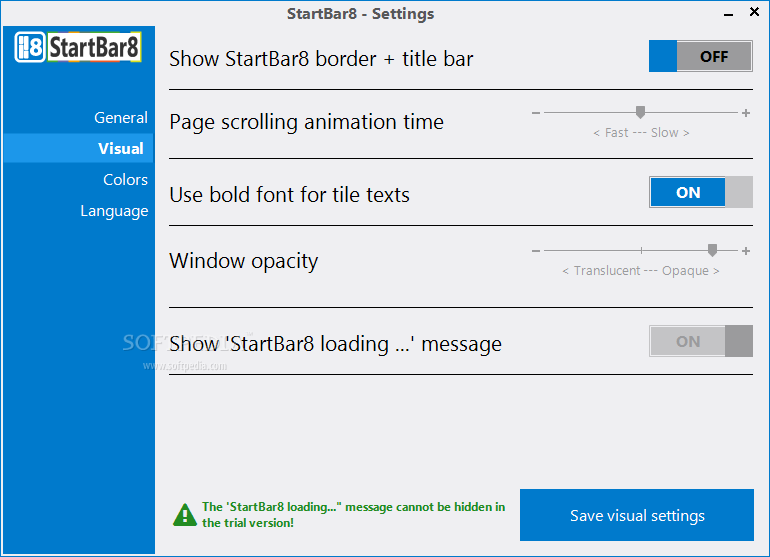Screen dimensions: 770x557
Task: Open the Language tab
Action: 114,211
